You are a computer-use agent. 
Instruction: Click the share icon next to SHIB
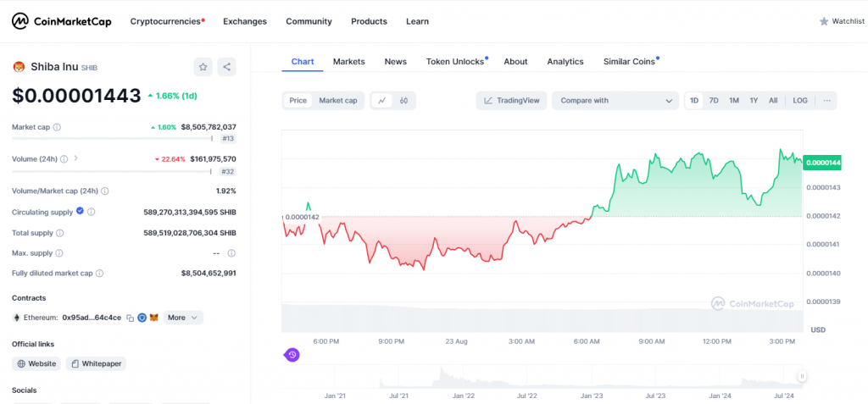[x=226, y=67]
